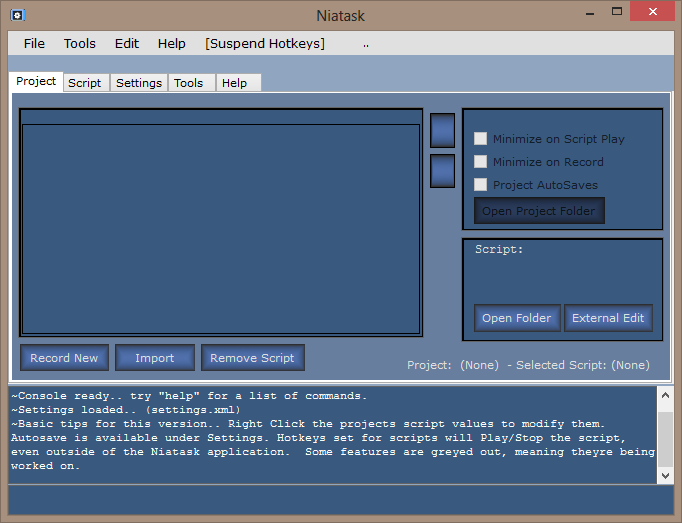The image size is (682, 523).
Task: Open the File menu
Action: coord(34,43)
